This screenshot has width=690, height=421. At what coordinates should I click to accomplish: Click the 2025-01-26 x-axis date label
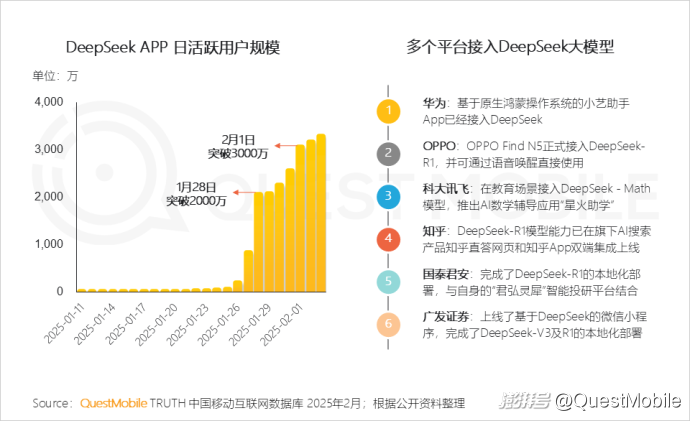point(219,325)
